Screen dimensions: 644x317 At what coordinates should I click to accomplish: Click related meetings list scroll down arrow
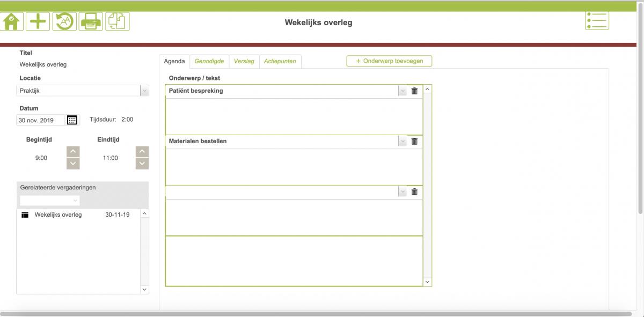(x=144, y=290)
